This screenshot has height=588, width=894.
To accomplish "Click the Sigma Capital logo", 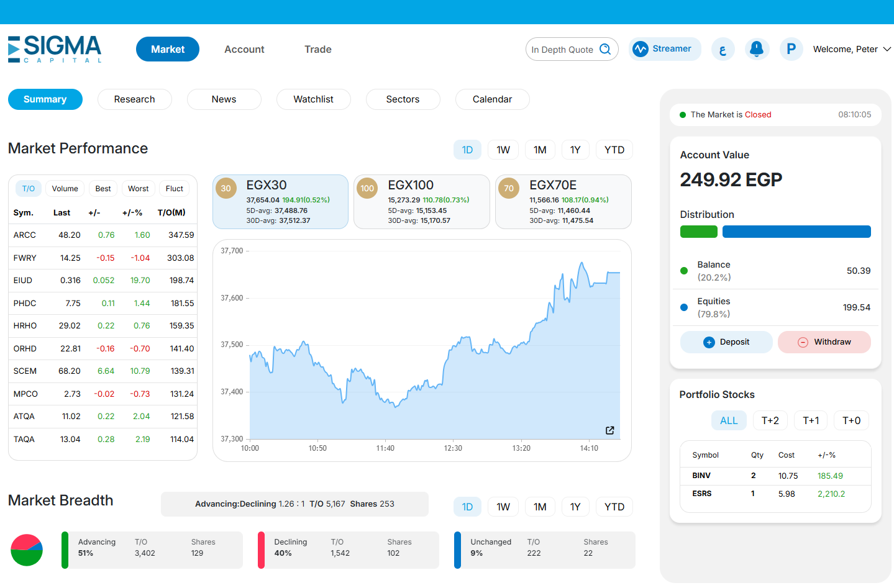I will tap(55, 49).
